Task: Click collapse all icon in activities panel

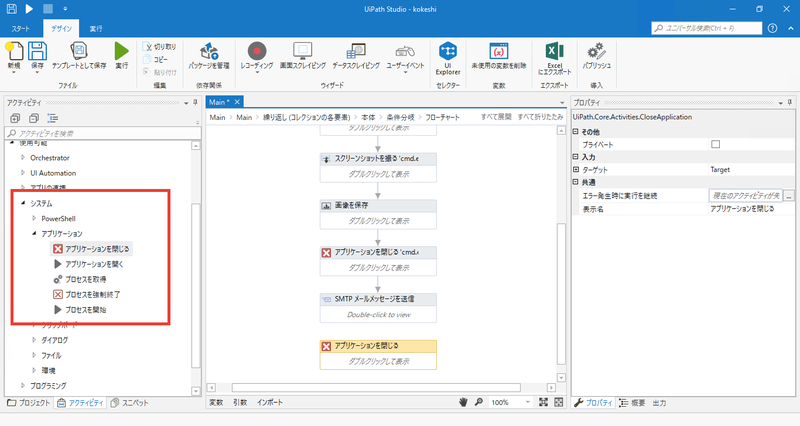Action: coord(34,118)
